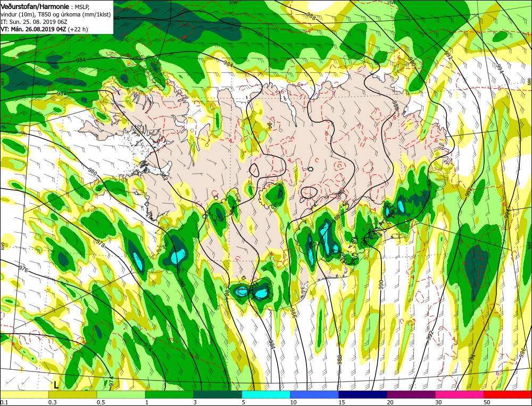Click the "VT: Mán. 26.08.2019 04Z" valid time
The image size is (532, 406).
[x=34, y=29]
